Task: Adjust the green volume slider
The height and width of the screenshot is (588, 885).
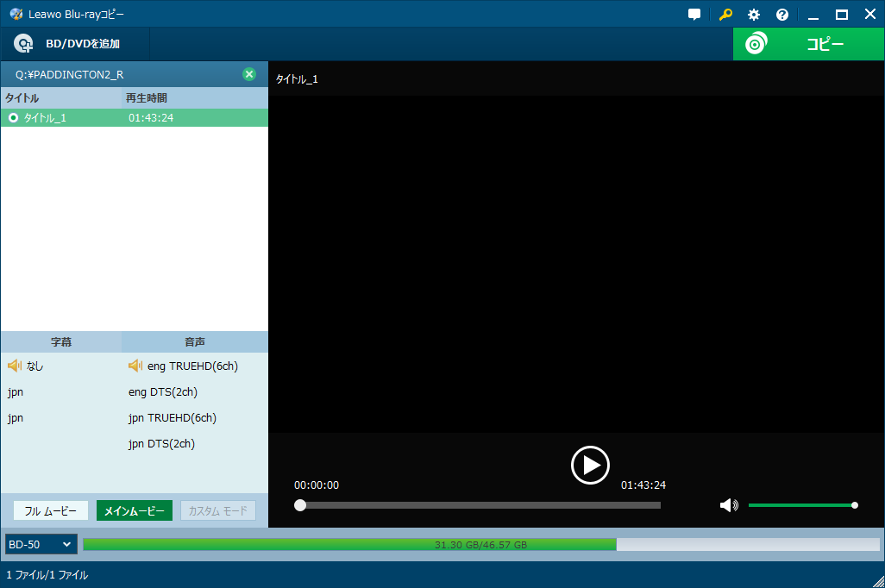Action: tap(800, 505)
